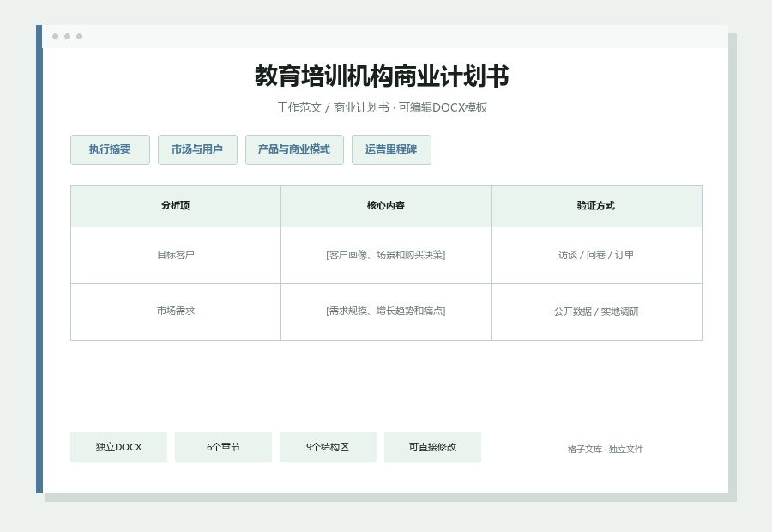This screenshot has height=532, width=772.
Task: Click the 市场需求 table cell
Action: click(176, 311)
